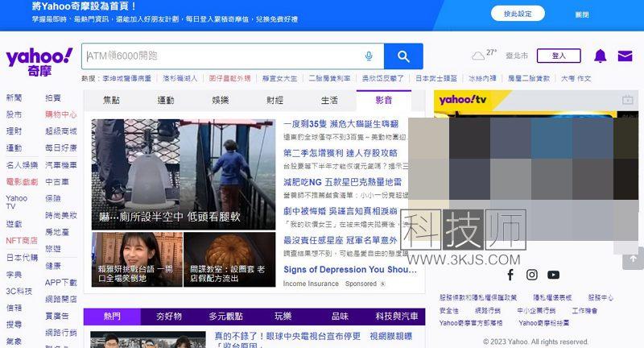The height and width of the screenshot is (348, 644).
Task: Click the Yahoo TV logo
Action: (462, 99)
